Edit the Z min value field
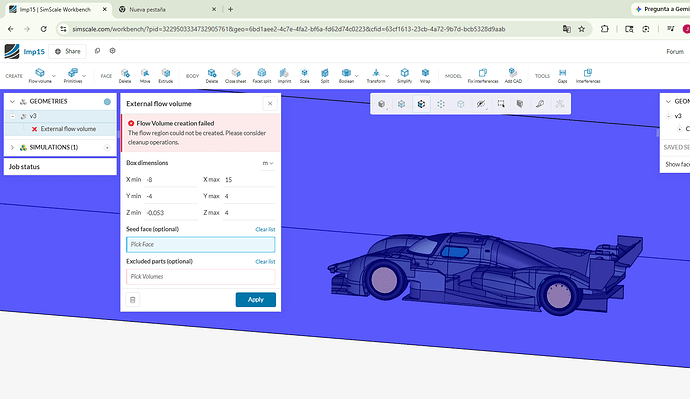 click(x=171, y=212)
